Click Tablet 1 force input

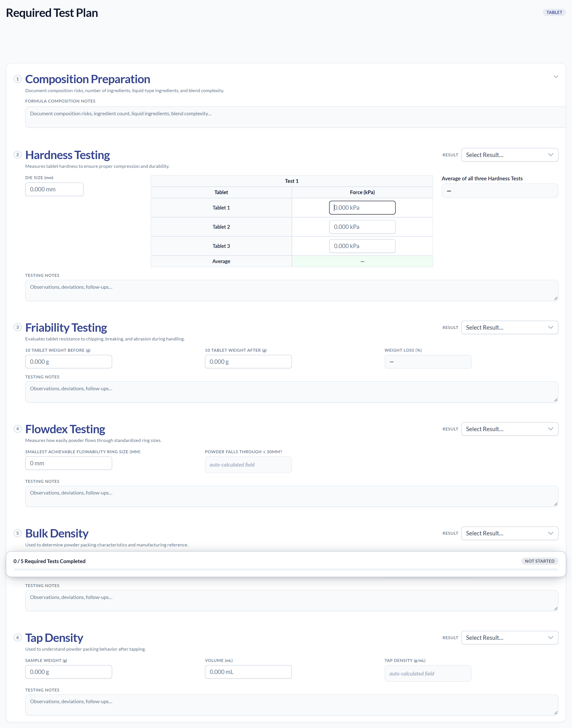click(x=362, y=208)
